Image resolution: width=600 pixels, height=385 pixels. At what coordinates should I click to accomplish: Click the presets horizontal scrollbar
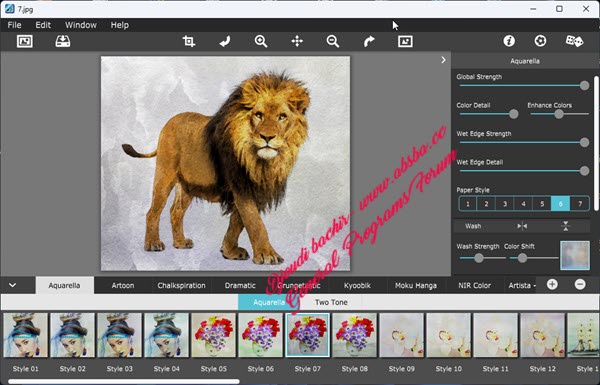click(x=124, y=381)
